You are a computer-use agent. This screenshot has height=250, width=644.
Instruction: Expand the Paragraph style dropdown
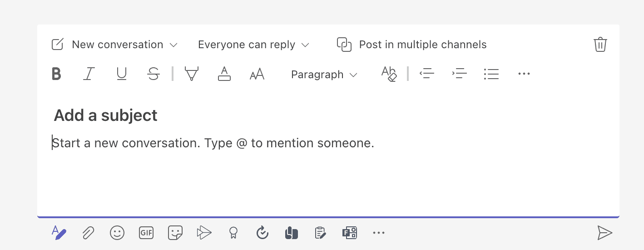click(324, 75)
